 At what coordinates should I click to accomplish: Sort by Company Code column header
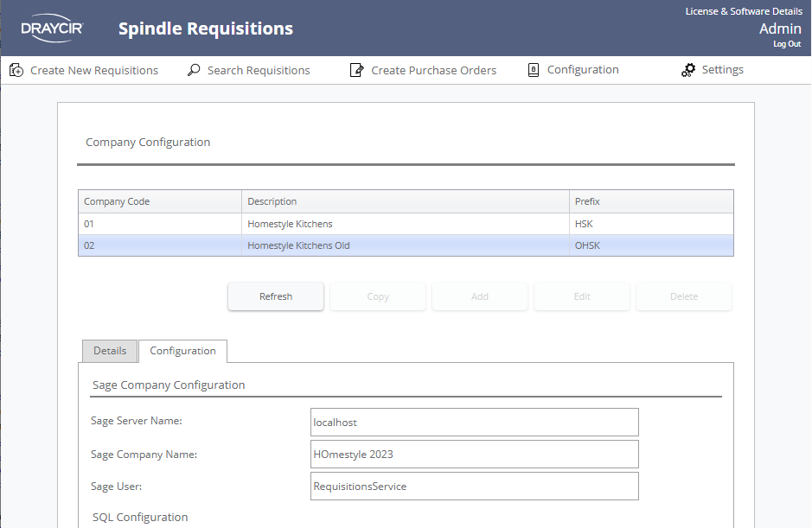click(160, 201)
